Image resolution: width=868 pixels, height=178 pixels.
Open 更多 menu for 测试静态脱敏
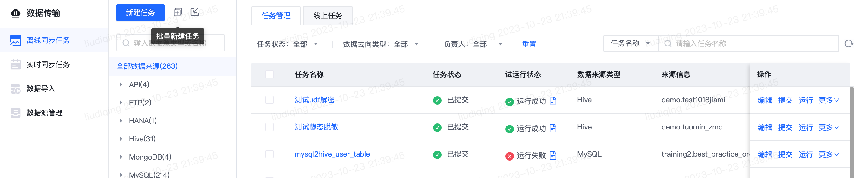point(829,127)
